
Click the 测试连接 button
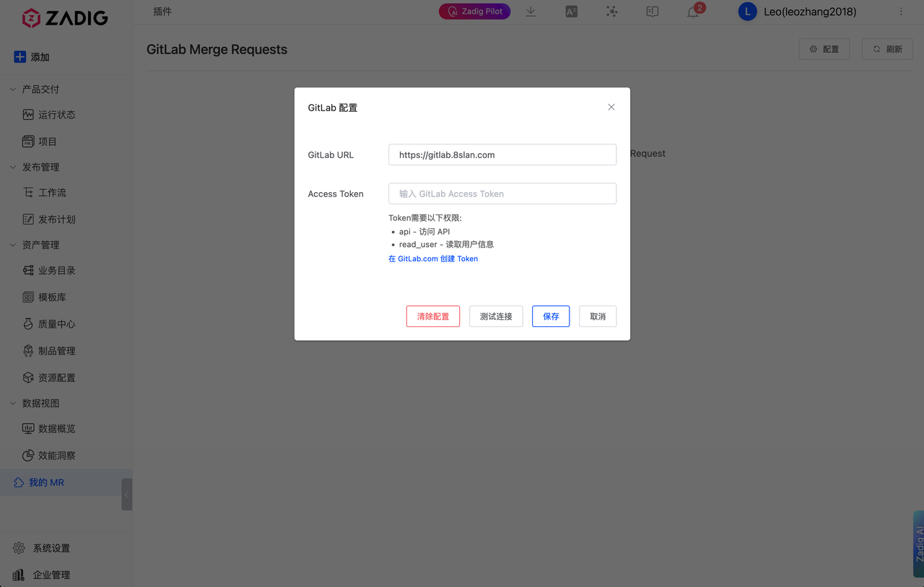pos(496,316)
